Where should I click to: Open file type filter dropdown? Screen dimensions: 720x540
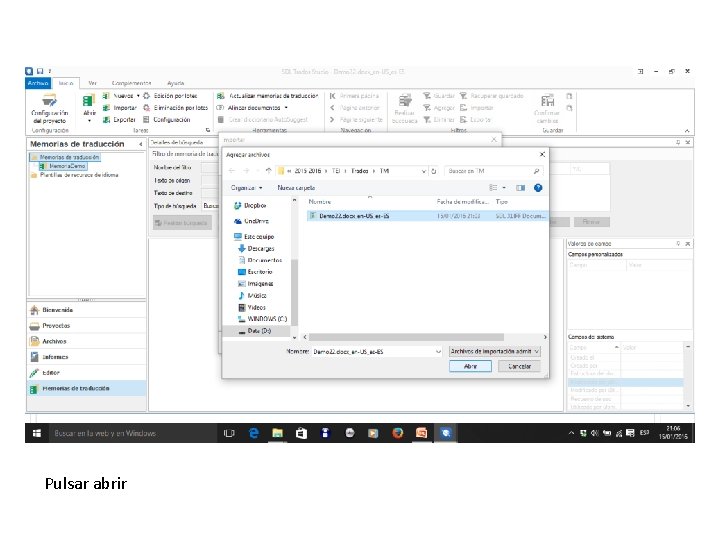point(495,351)
